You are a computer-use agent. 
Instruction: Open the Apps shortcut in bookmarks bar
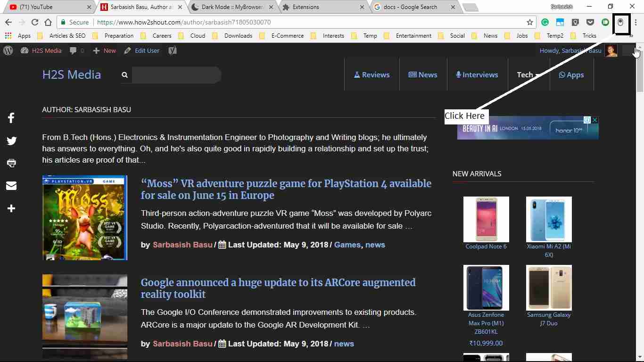(x=17, y=35)
